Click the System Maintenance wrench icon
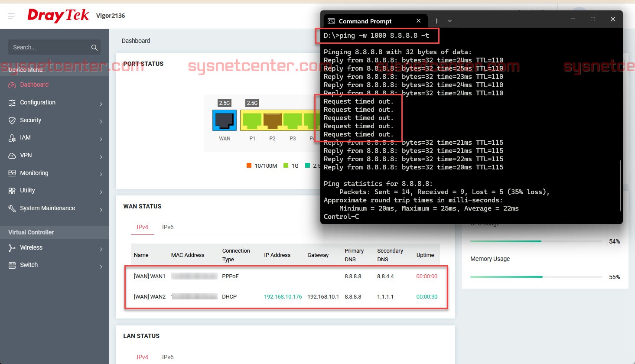This screenshot has width=635, height=364. (x=12, y=208)
